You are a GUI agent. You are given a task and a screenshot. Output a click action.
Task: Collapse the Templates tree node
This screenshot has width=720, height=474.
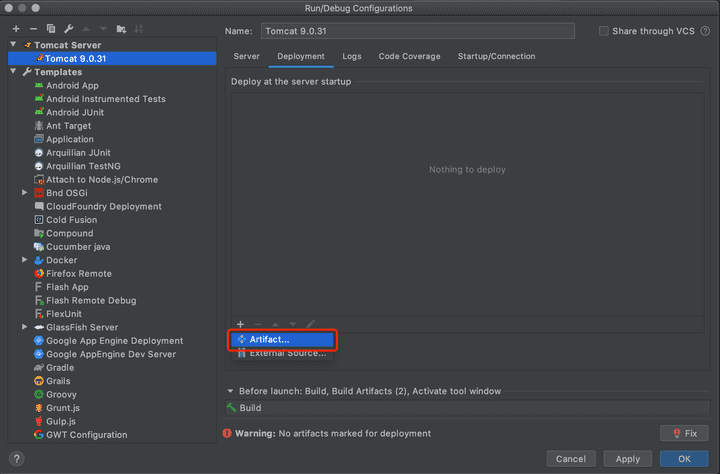(14, 72)
